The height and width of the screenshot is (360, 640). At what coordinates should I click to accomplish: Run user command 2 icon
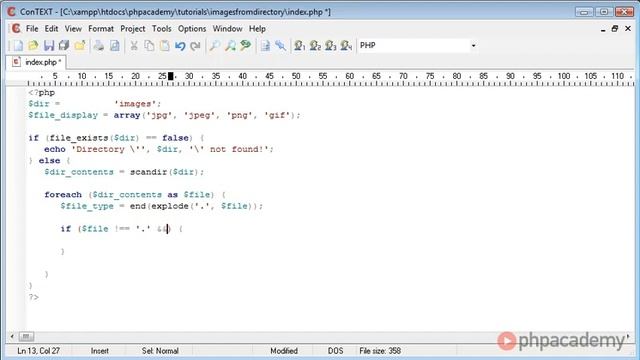pyautogui.click(x=315, y=46)
